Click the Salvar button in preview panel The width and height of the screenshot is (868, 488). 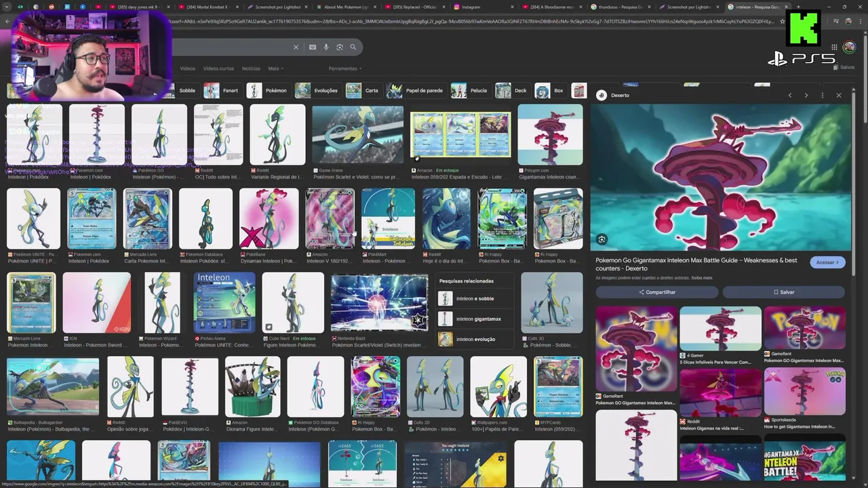[x=783, y=292]
